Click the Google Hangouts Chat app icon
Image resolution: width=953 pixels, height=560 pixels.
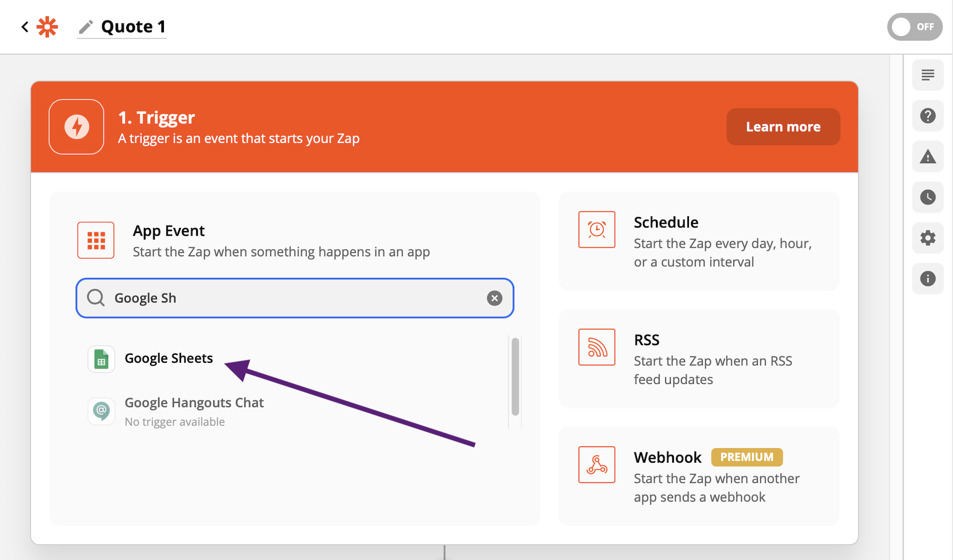click(101, 411)
